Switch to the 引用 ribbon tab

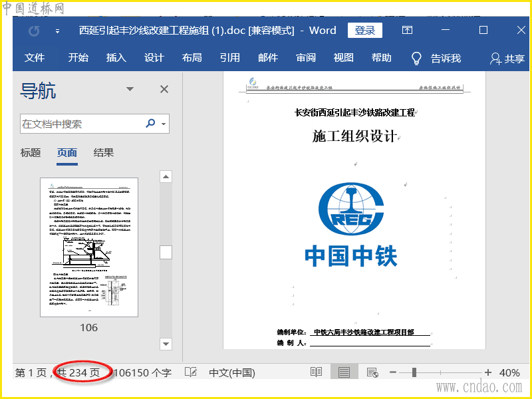(229, 58)
